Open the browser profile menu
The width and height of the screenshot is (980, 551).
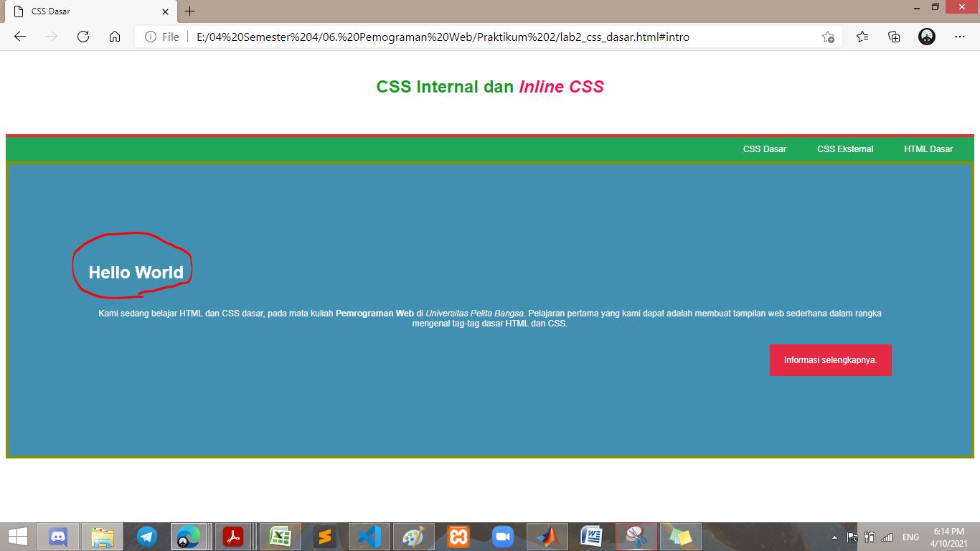(926, 37)
